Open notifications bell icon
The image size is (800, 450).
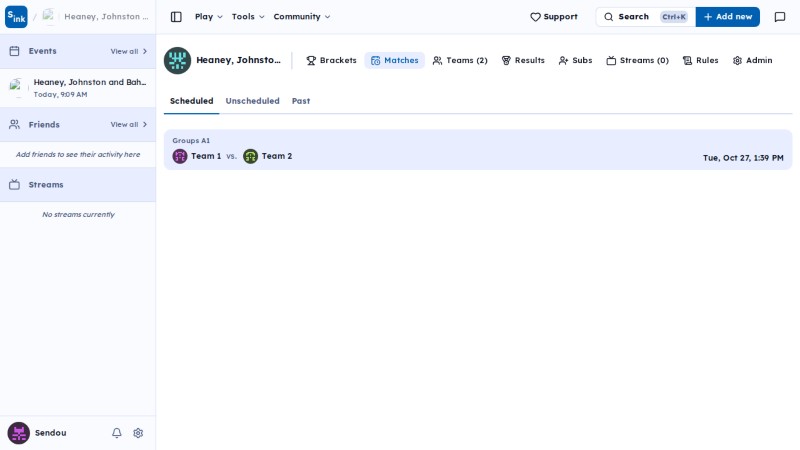[117, 433]
